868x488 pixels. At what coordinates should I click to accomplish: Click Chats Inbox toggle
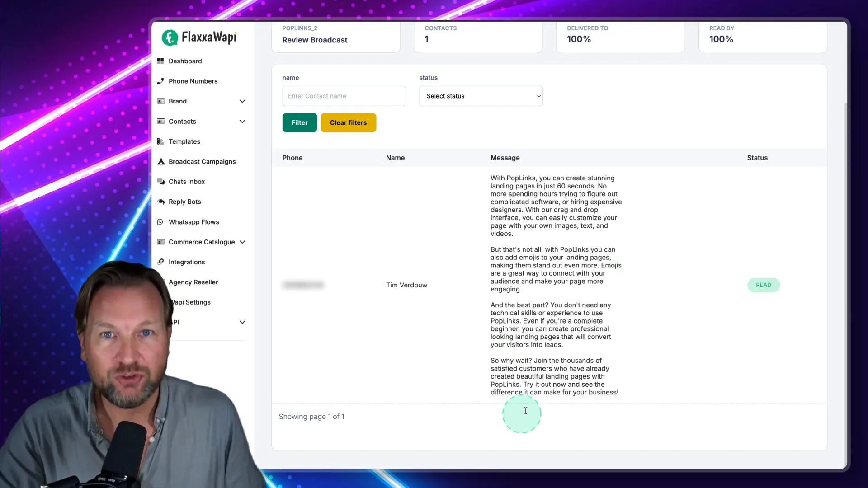pyautogui.click(x=187, y=181)
